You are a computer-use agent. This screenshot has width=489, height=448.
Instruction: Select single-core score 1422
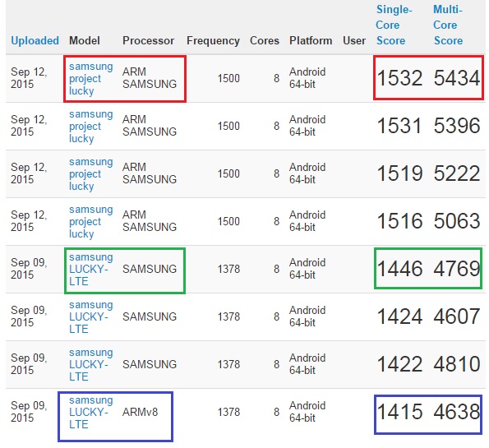(399, 364)
